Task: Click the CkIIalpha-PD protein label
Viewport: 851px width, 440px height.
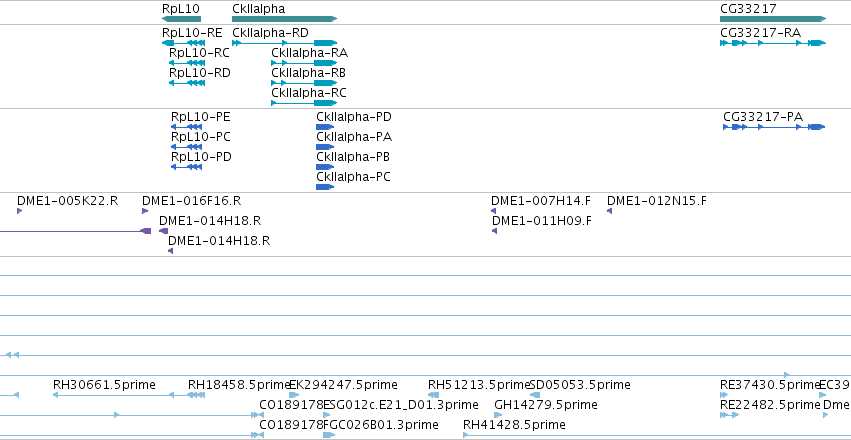Action: point(354,117)
